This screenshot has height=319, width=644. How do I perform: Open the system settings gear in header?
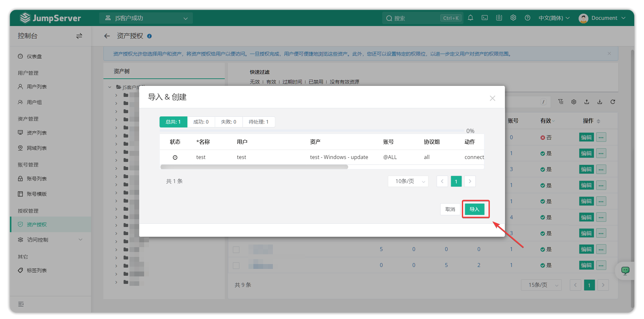tap(513, 18)
